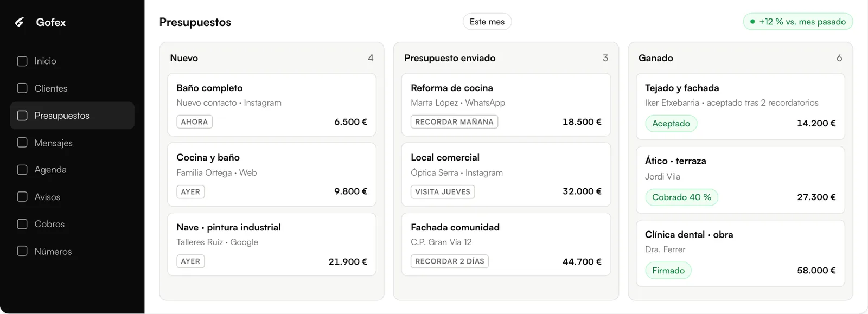
Task: Open the Reforma de cocina card title
Action: 452,88
